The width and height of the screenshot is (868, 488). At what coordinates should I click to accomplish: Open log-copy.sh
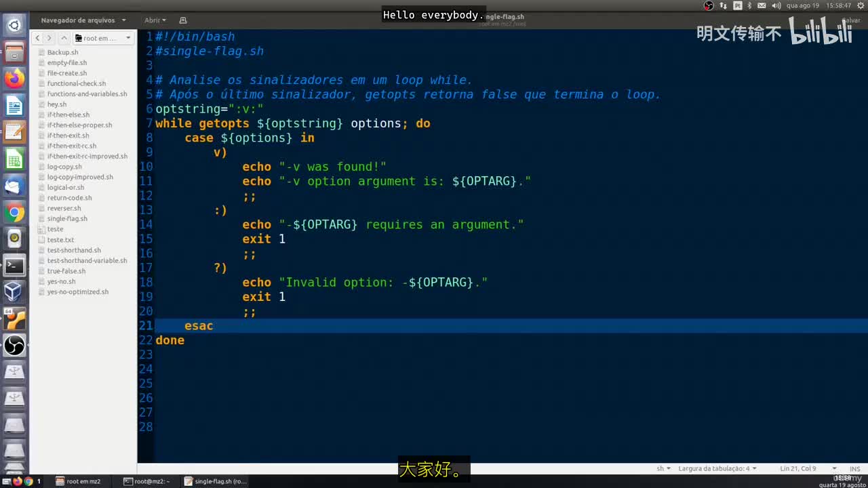click(x=64, y=167)
